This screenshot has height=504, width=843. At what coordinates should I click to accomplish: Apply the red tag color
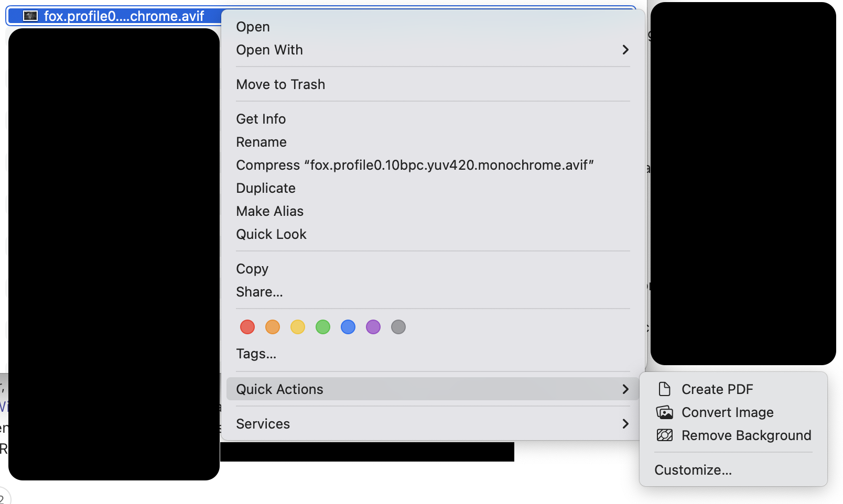(247, 327)
